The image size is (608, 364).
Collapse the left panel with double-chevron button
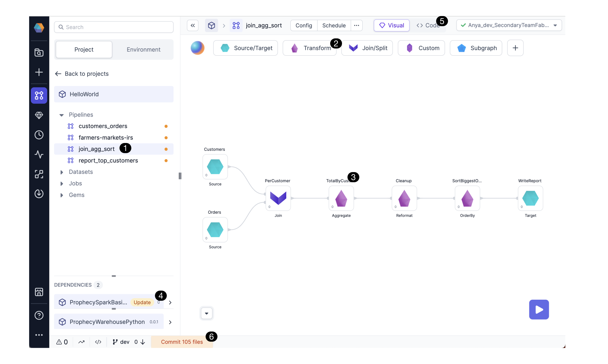click(193, 25)
